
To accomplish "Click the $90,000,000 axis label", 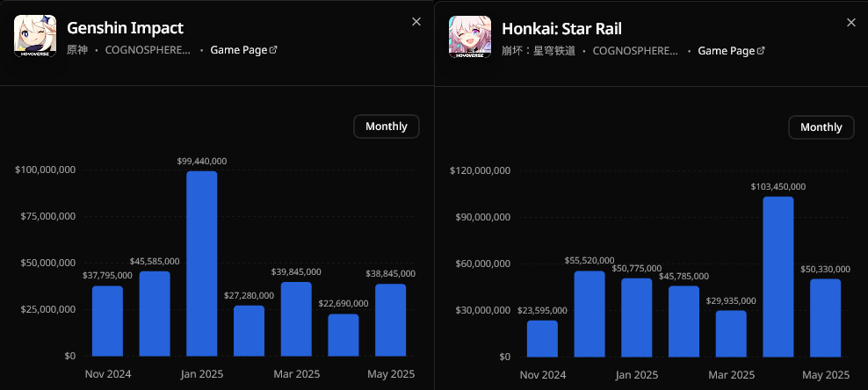I will click(x=483, y=218).
